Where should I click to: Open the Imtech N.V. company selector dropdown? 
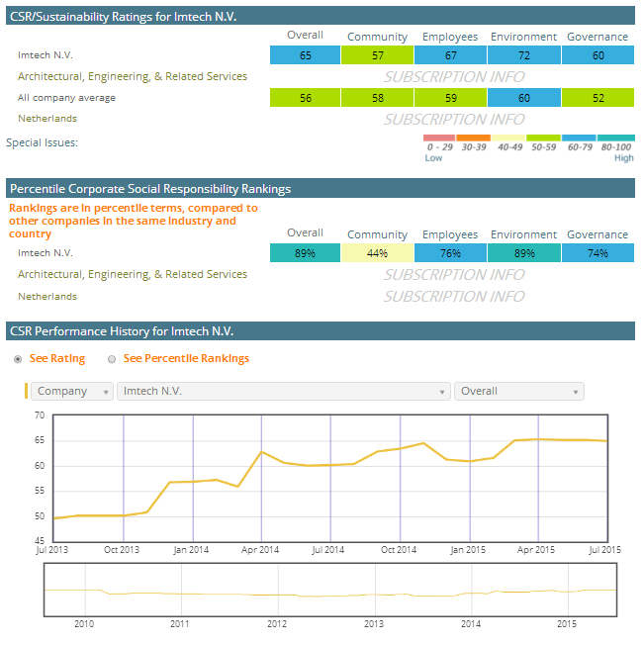[284, 391]
